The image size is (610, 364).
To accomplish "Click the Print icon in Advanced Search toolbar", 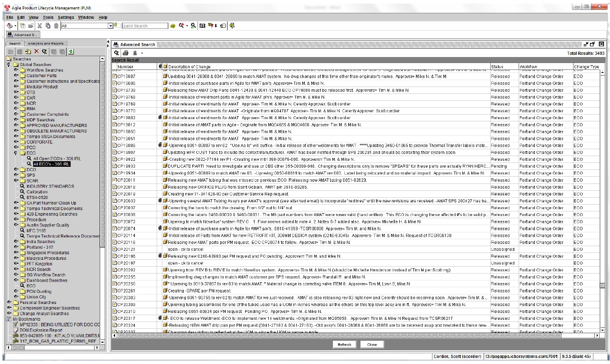I will click(x=125, y=53).
